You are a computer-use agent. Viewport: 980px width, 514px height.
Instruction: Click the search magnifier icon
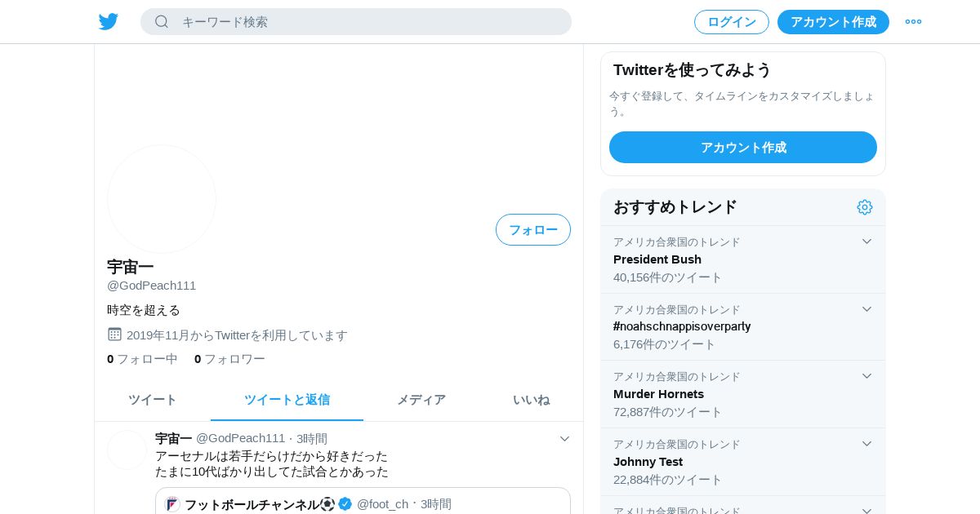click(x=162, y=21)
